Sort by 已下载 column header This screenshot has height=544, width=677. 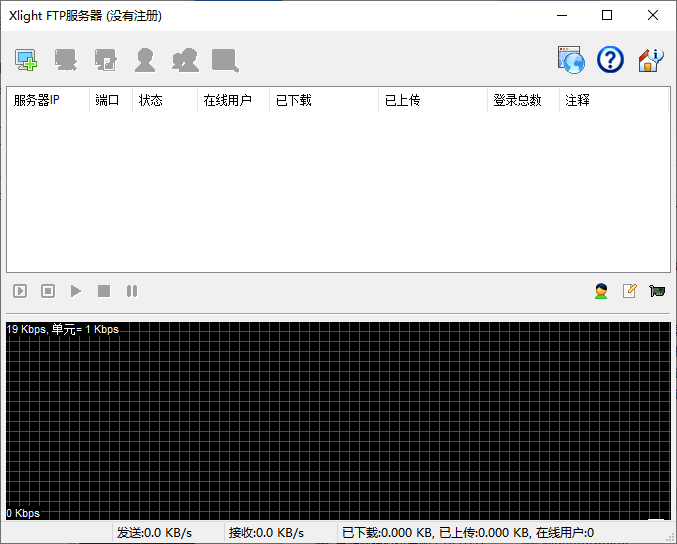click(x=324, y=100)
